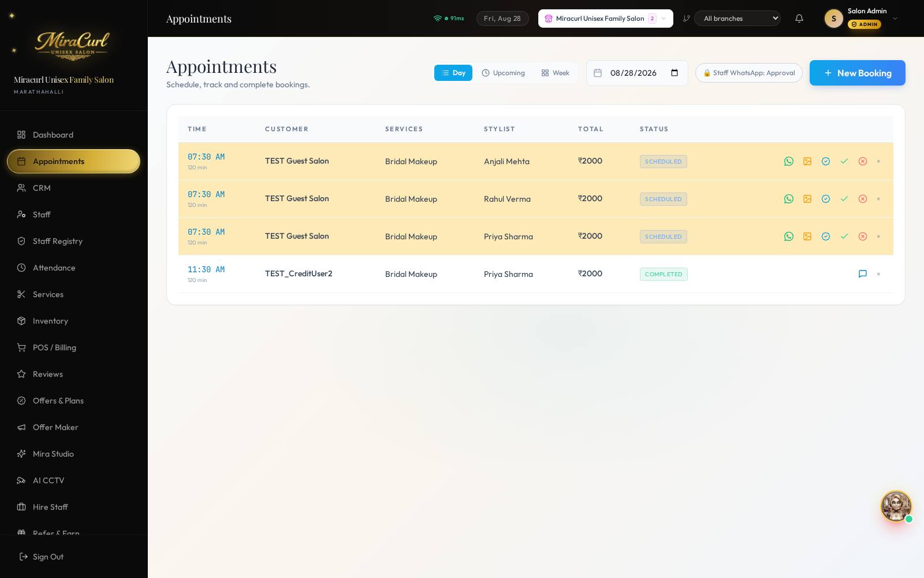Click blue verified badge in Rahul Verma's row
The height and width of the screenshot is (578, 924).
(826, 199)
